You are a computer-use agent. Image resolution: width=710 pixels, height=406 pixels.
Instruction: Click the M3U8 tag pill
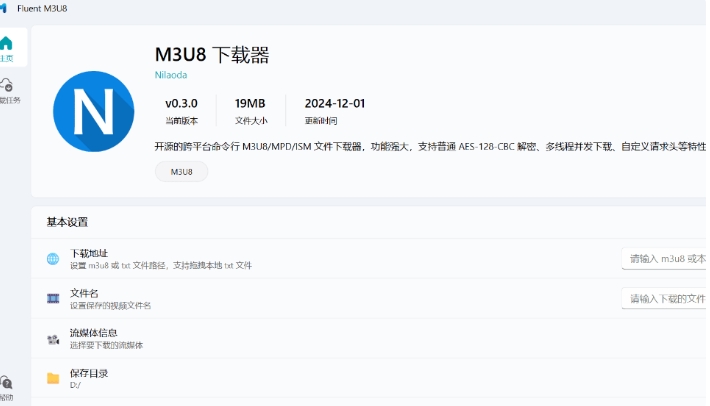click(182, 172)
